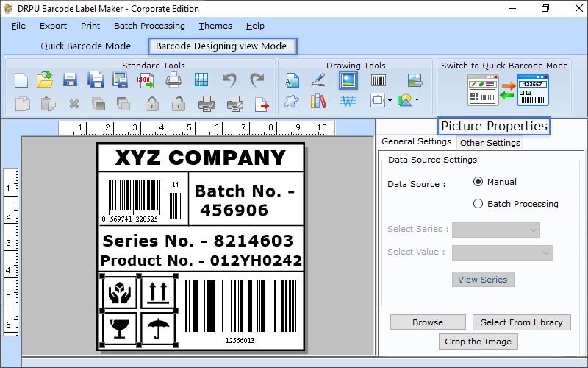Screen dimensions: 588x368
Task: Click the Select From Library button
Action: 522,322
